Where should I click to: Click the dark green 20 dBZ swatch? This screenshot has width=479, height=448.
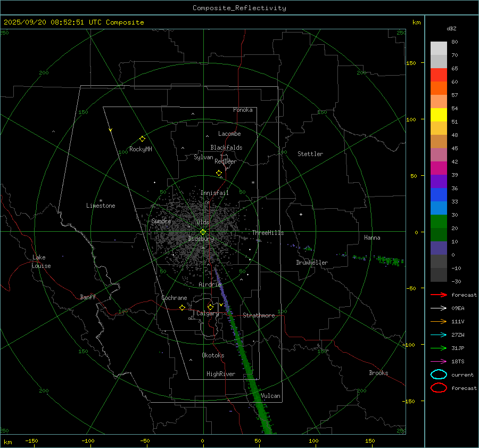point(439,234)
